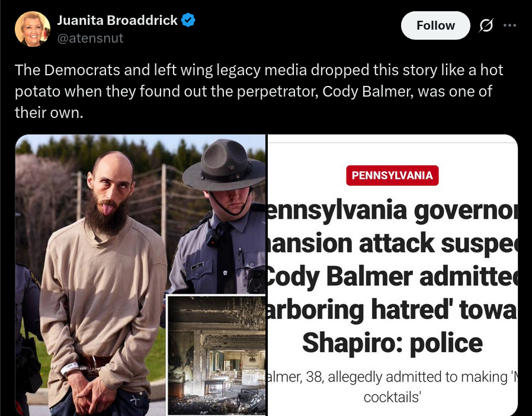
Task: Click the blue verified checkmark badge
Action: coord(188,20)
